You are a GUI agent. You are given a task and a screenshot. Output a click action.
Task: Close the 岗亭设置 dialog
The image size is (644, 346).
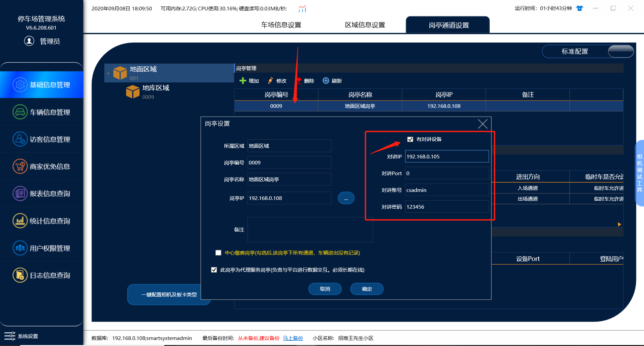coord(483,124)
